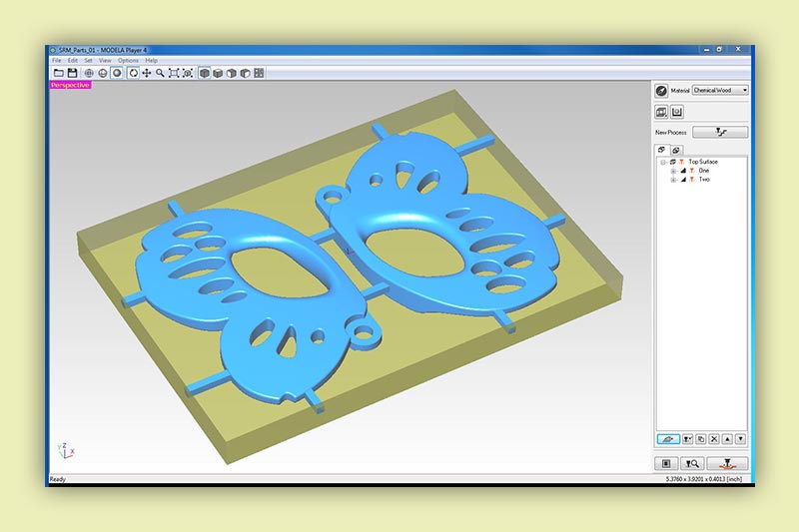Expand process One in the tree
Image resolution: width=799 pixels, height=532 pixels.
tap(673, 171)
